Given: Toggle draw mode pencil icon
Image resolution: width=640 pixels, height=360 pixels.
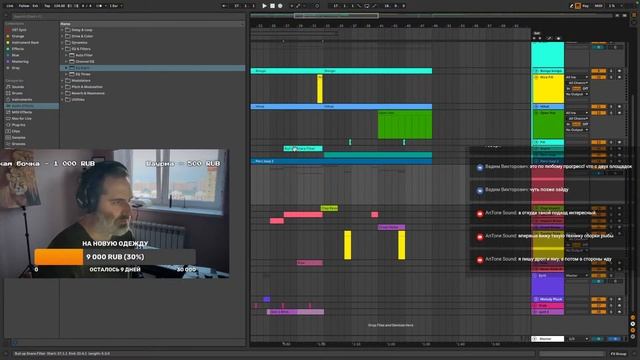Looking at the screenshot, I should (x=571, y=6).
